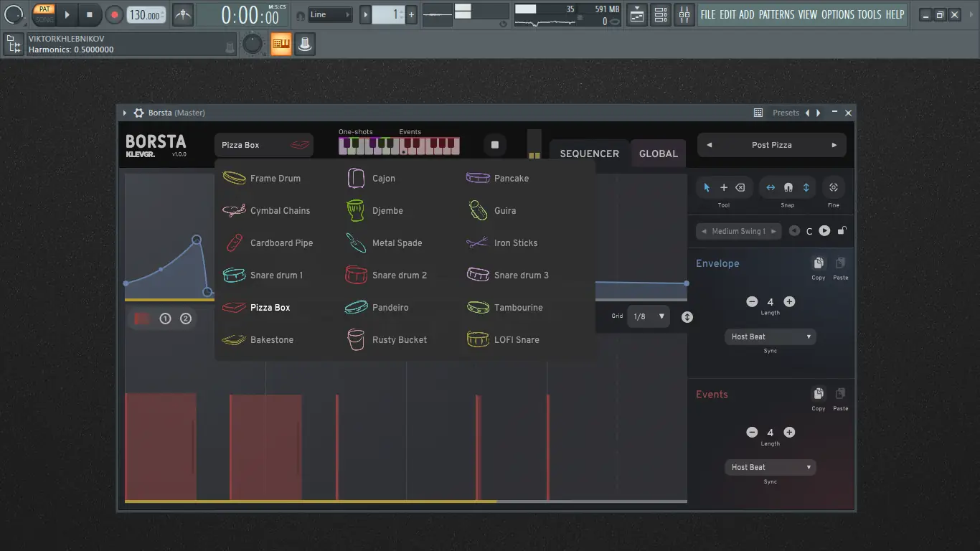The width and height of the screenshot is (980, 551).
Task: Select Frame Drum from the instrument list
Action: point(262,178)
